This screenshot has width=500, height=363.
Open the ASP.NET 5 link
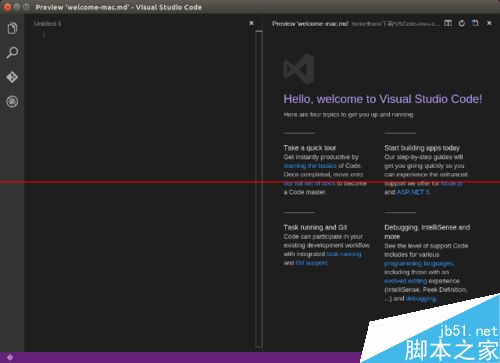(x=413, y=192)
